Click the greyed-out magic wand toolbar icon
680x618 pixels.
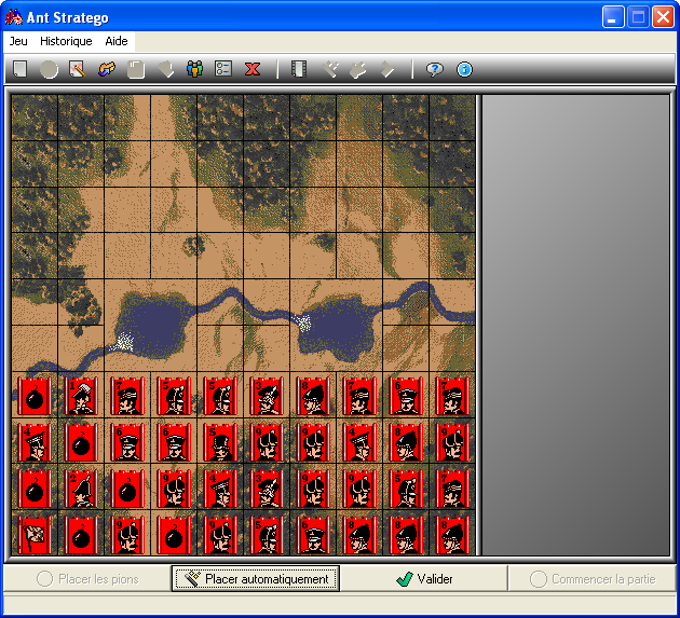(330, 69)
